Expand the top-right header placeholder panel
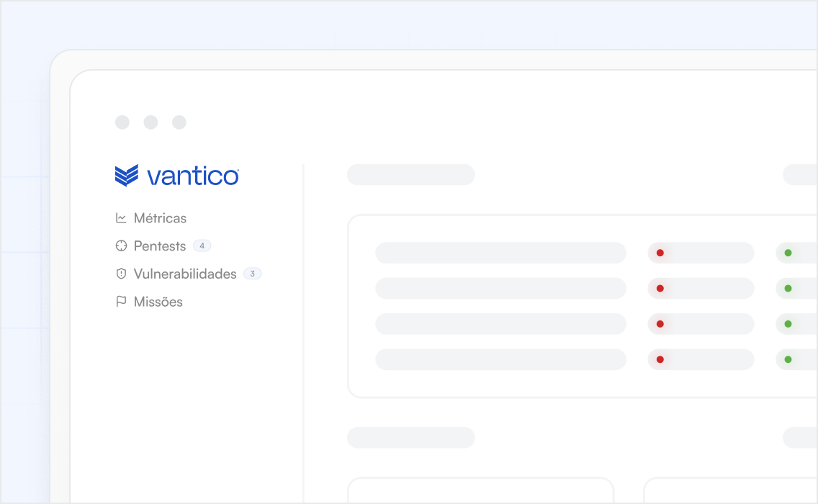The height and width of the screenshot is (504, 818). pos(801,174)
